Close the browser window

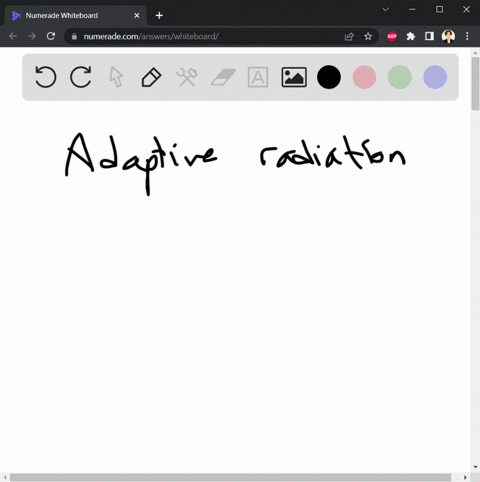click(467, 9)
